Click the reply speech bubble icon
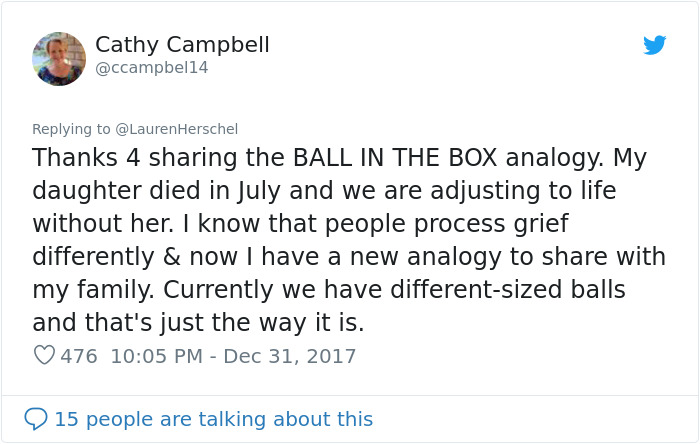700x444 pixels. click(36, 418)
